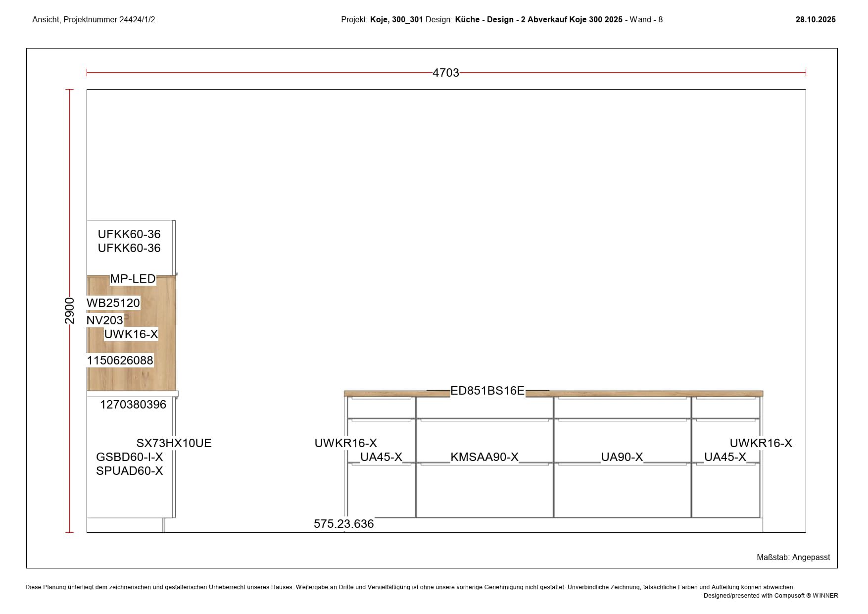
Task: Select the 575.23.636 plinth label
Action: click(x=344, y=524)
